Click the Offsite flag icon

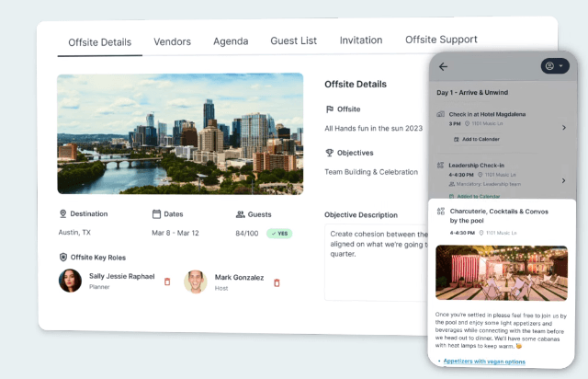pos(330,109)
